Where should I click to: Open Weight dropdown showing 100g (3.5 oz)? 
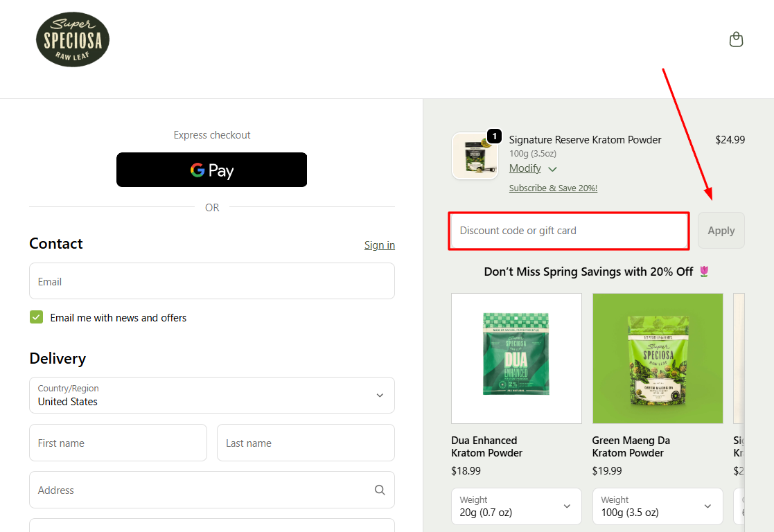658,506
